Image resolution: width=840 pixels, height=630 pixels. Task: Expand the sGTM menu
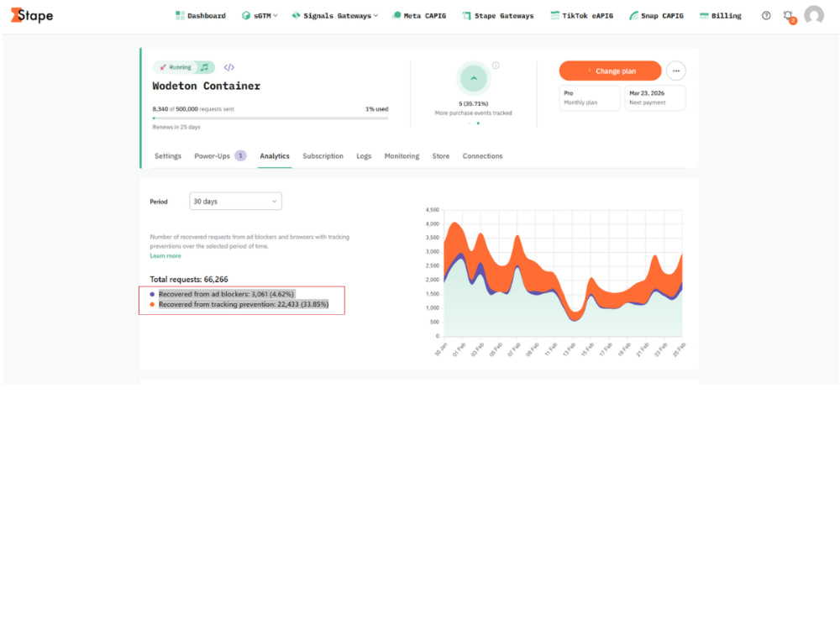point(260,15)
